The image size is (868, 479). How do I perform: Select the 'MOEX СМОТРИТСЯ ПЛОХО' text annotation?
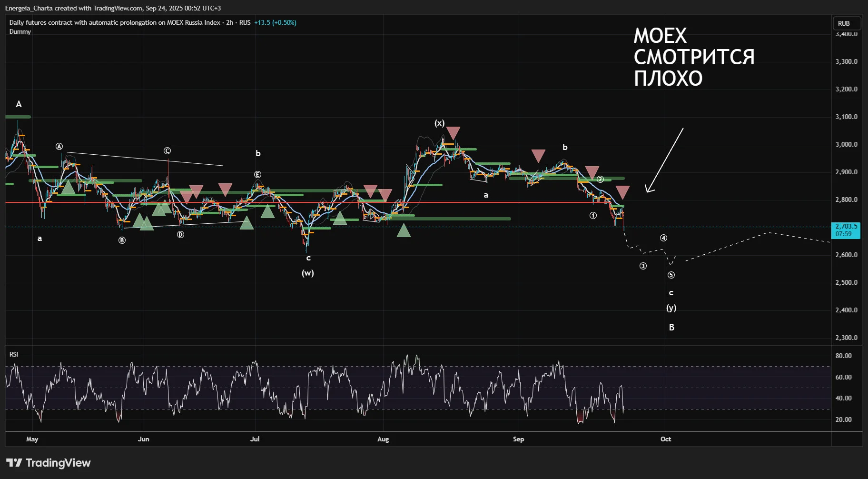(694, 57)
